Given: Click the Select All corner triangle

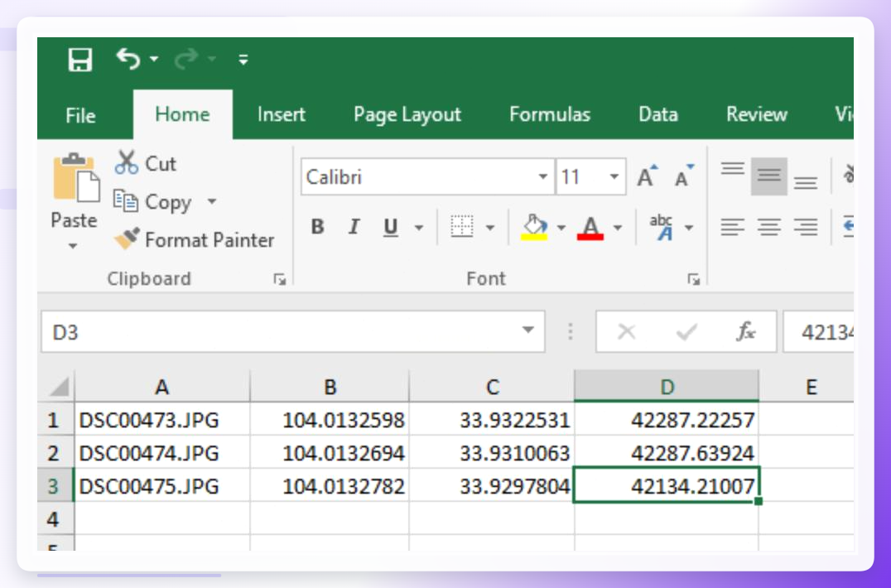Looking at the screenshot, I should (59, 387).
